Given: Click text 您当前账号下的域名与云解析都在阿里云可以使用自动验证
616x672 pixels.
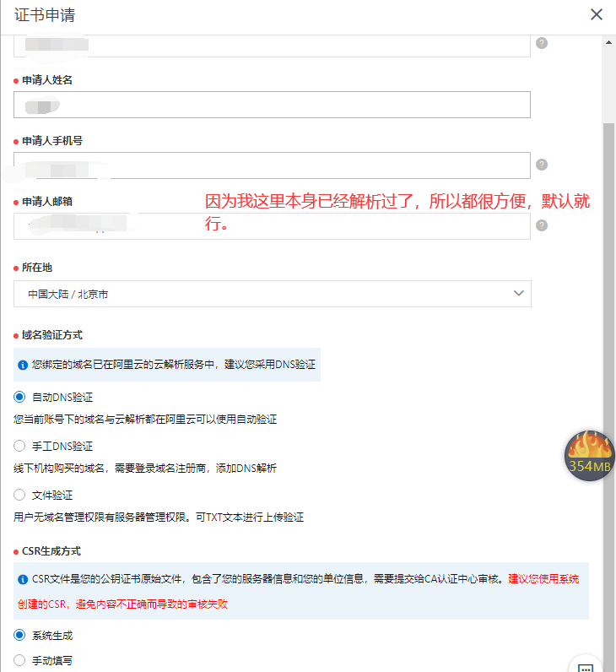Looking at the screenshot, I should point(145,419).
